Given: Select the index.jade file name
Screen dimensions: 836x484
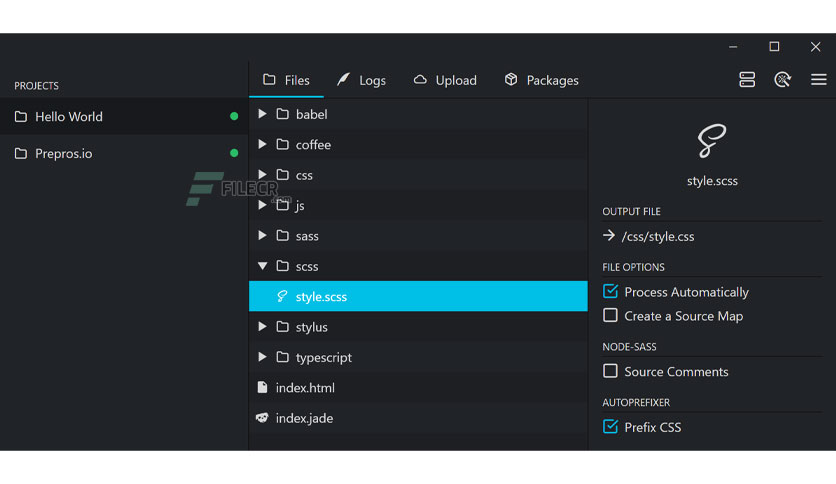Looking at the screenshot, I should (304, 418).
